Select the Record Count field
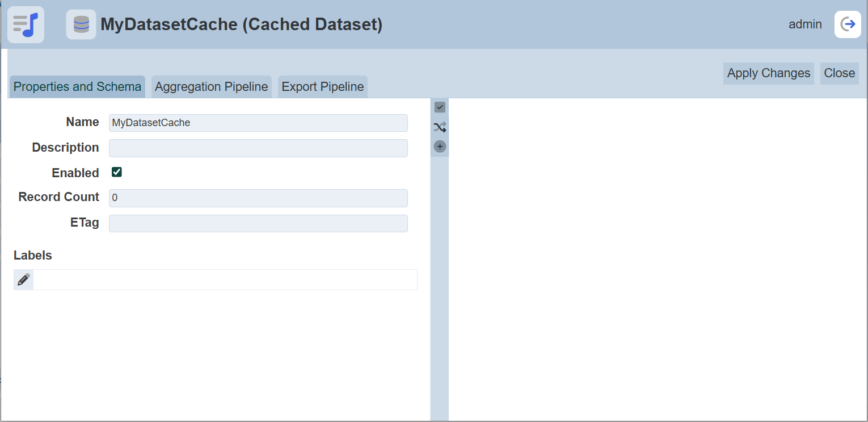Screen dimensions: 868x422 tap(258, 198)
